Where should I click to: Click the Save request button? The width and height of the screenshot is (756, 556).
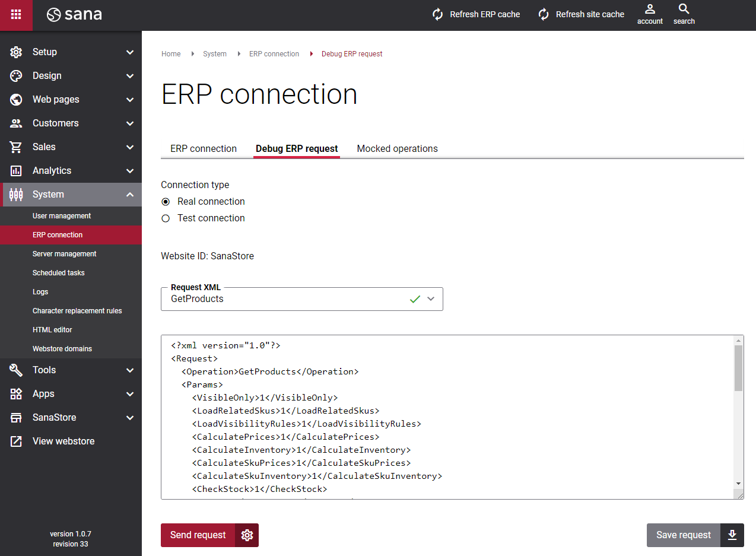coord(683,535)
